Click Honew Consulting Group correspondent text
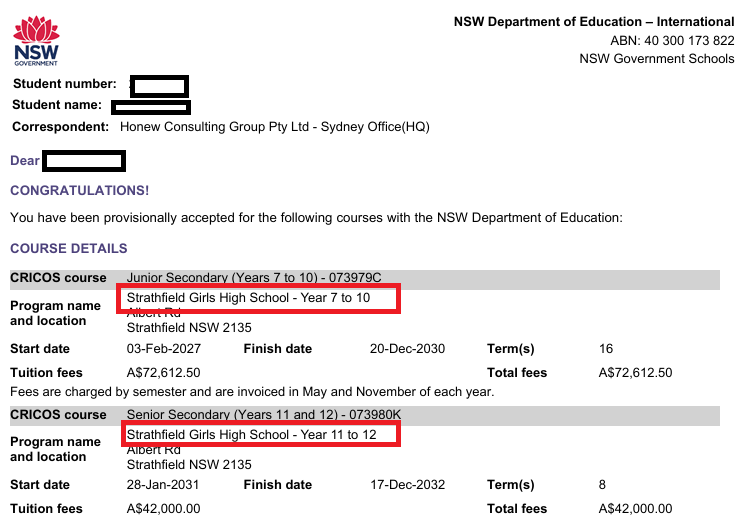This screenshot has height=520, width=755. [x=274, y=127]
